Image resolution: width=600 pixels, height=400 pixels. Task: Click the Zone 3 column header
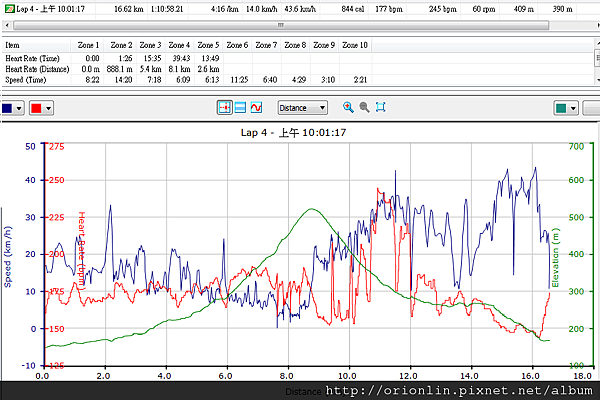[x=150, y=45]
